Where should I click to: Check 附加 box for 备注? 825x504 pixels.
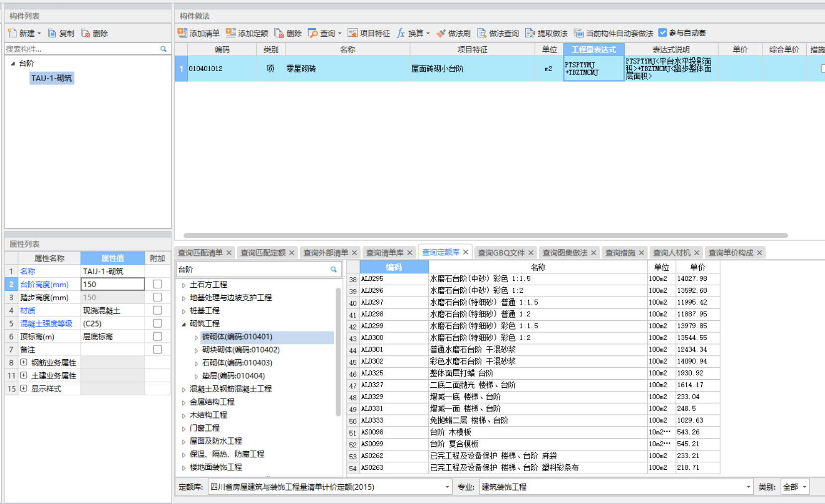click(x=158, y=349)
